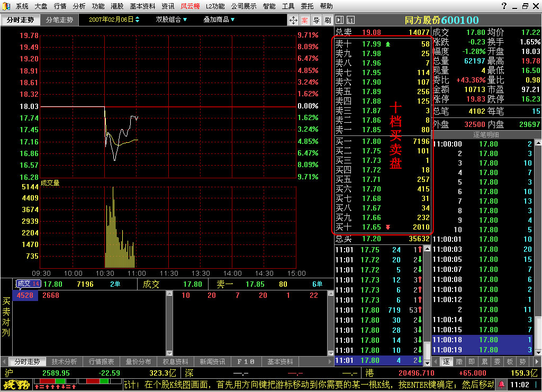Open the 权息资料 bottom tab
The width and height of the screenshot is (542, 392).
click(x=175, y=362)
